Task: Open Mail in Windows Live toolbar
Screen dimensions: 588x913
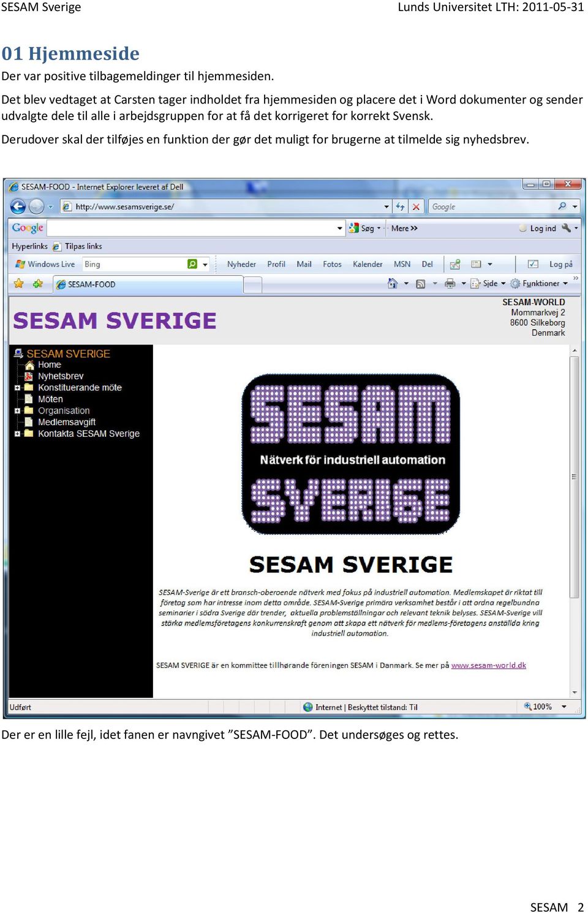Action: coord(304,264)
